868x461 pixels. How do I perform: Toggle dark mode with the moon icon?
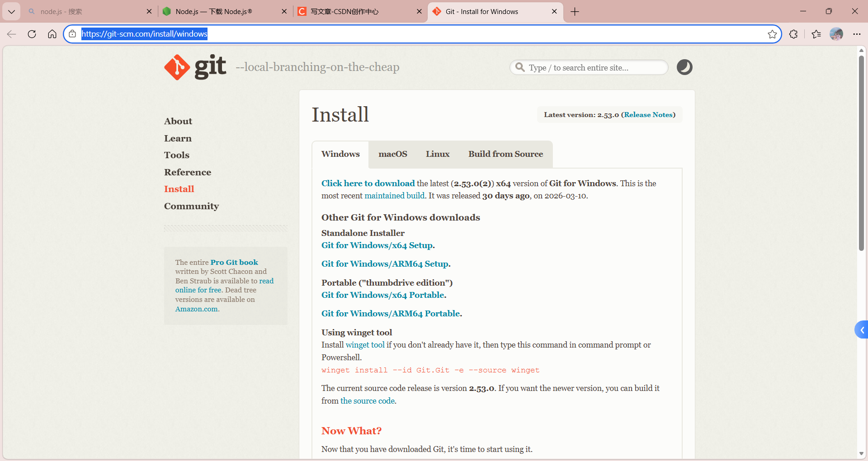pos(684,67)
